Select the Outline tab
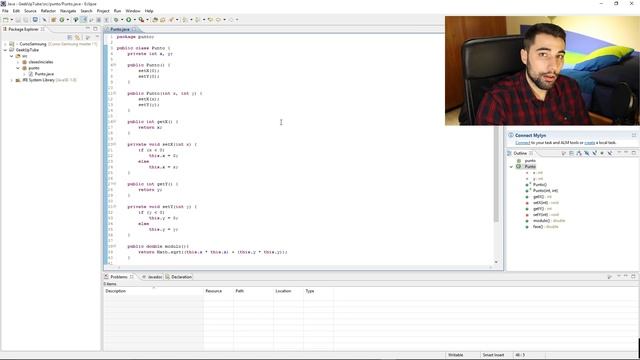The width and height of the screenshot is (640, 360). coord(520,153)
